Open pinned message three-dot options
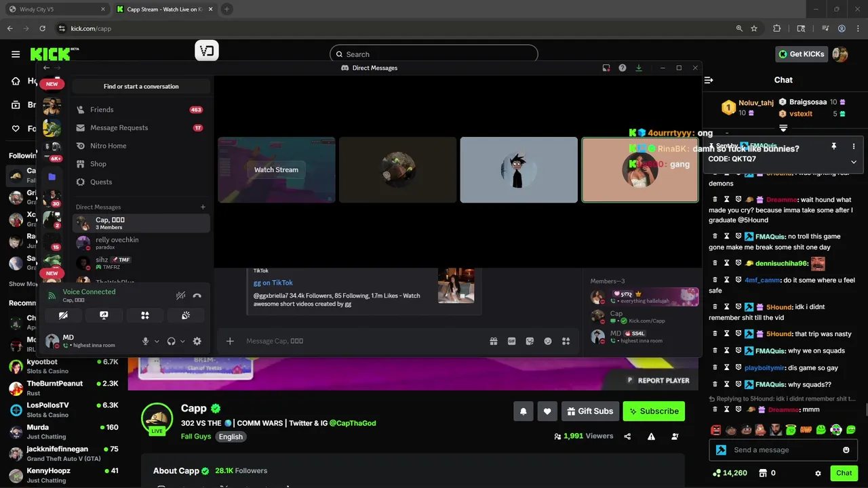Screen dimensions: 868x488 [x=854, y=146]
